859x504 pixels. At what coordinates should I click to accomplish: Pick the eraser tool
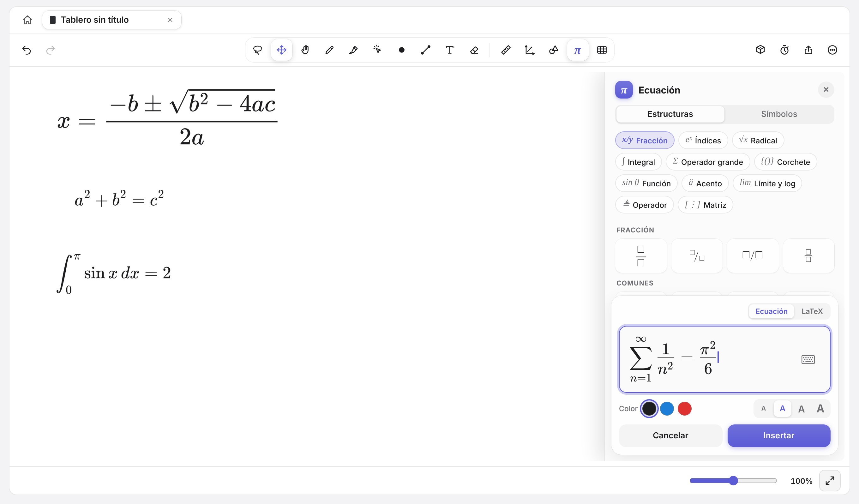474,50
